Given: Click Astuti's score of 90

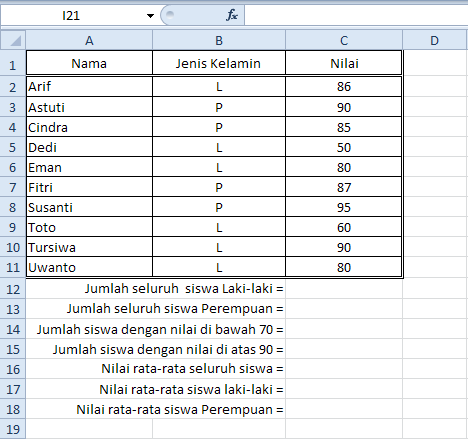Looking at the screenshot, I should point(344,107).
